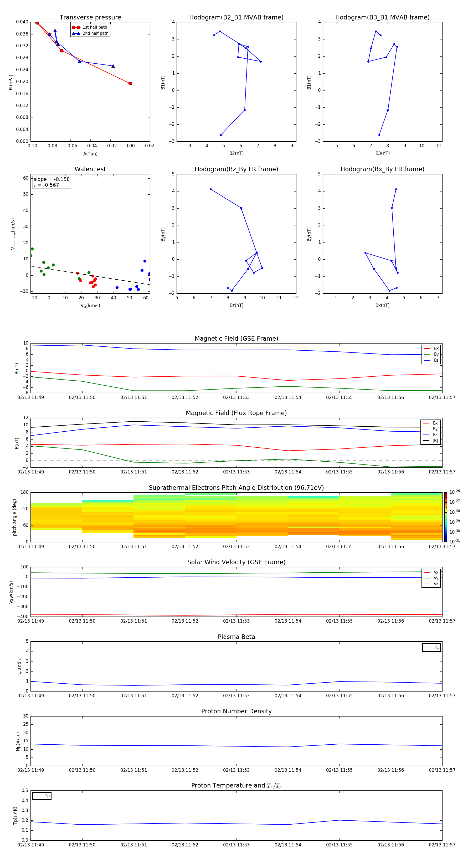Click 'Magnetic Field (Flux Rope Frame)' title
Viewport: 473px width, 868px height.
point(236,413)
